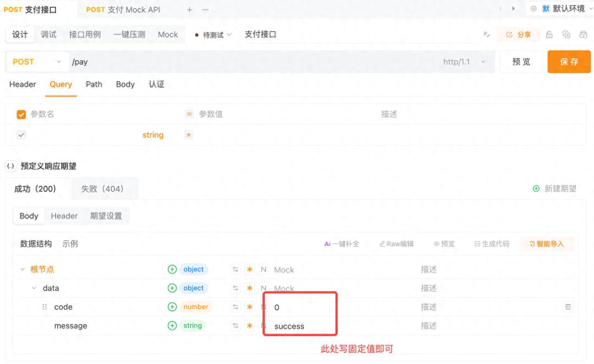594x364 pixels.
Task: Collapse the 根节点 tree node
Action: coord(22,269)
